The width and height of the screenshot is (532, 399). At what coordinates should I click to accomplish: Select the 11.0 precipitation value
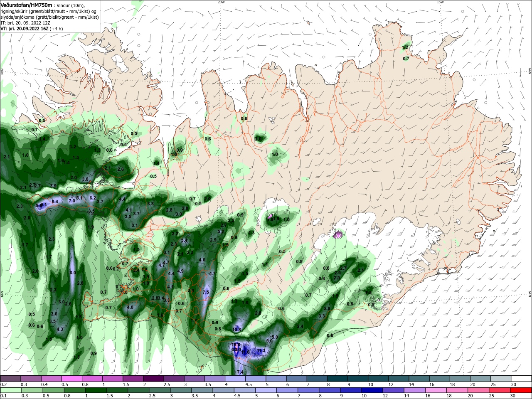(x=245, y=352)
